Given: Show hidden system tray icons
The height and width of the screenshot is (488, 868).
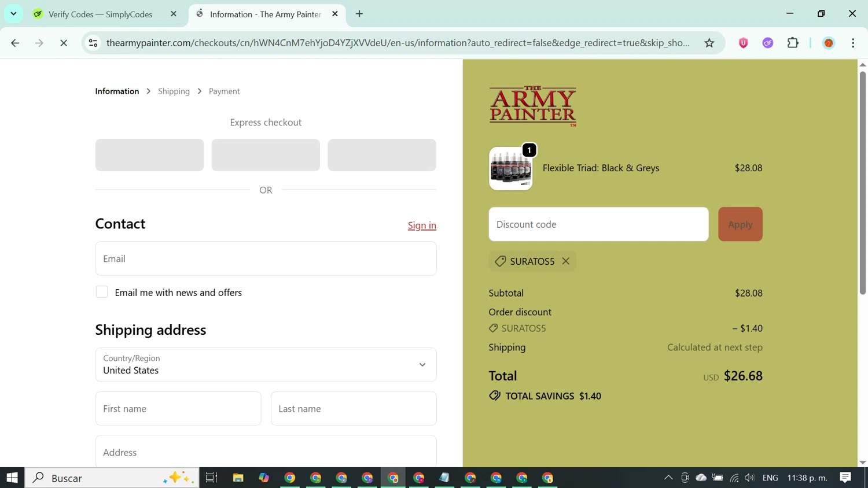Looking at the screenshot, I should (x=668, y=478).
